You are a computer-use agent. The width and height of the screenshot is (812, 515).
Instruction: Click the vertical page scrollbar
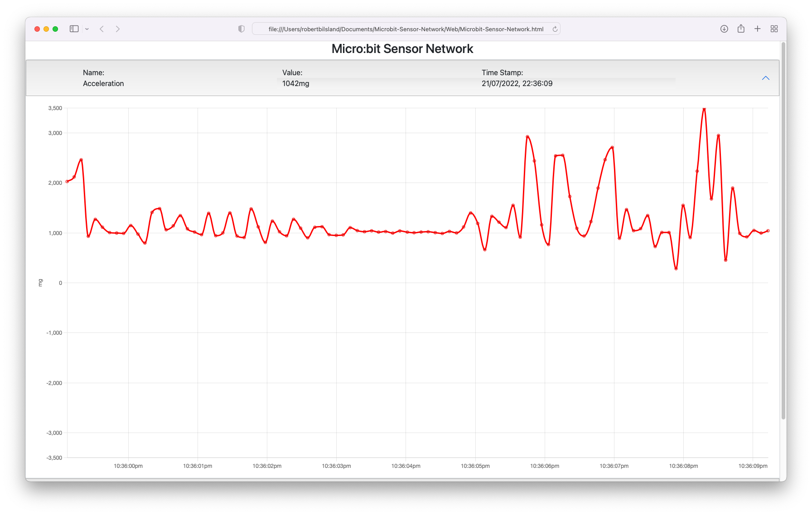(x=783, y=231)
